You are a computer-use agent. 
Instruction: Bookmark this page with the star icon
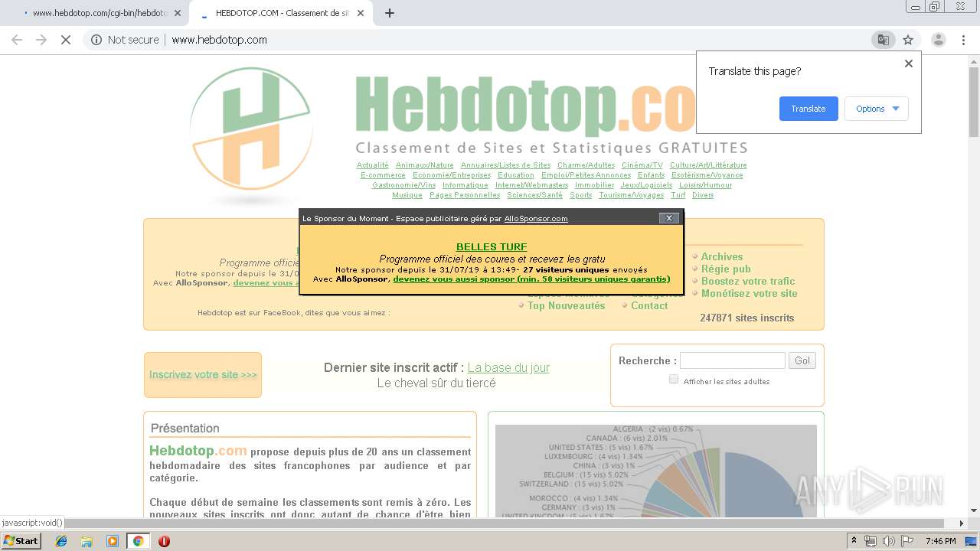(908, 40)
